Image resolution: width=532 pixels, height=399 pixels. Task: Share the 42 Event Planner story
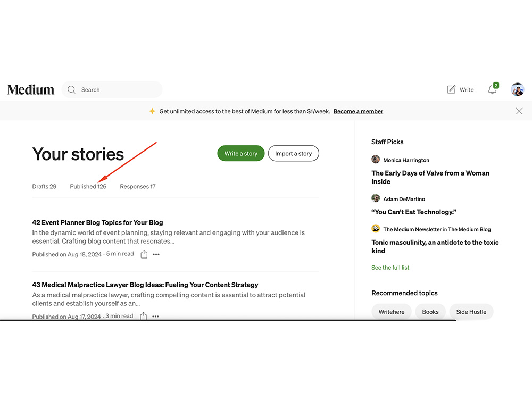pos(144,254)
